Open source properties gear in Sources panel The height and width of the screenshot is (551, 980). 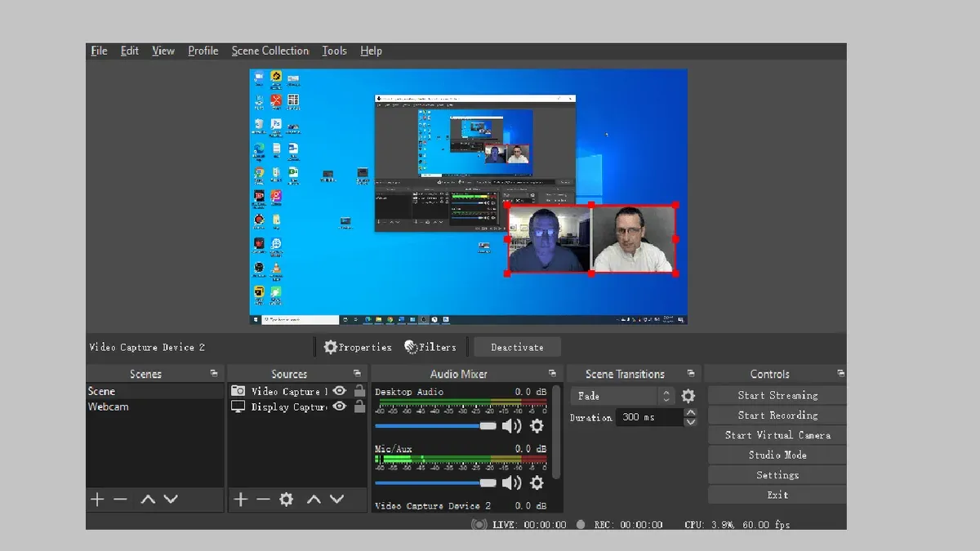tap(286, 500)
